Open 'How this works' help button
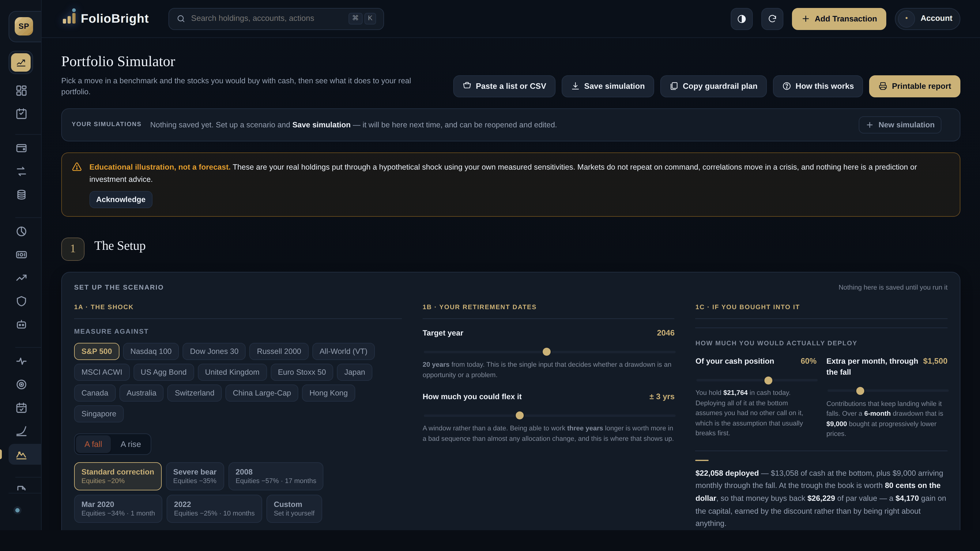The height and width of the screenshot is (551, 980). (x=818, y=86)
